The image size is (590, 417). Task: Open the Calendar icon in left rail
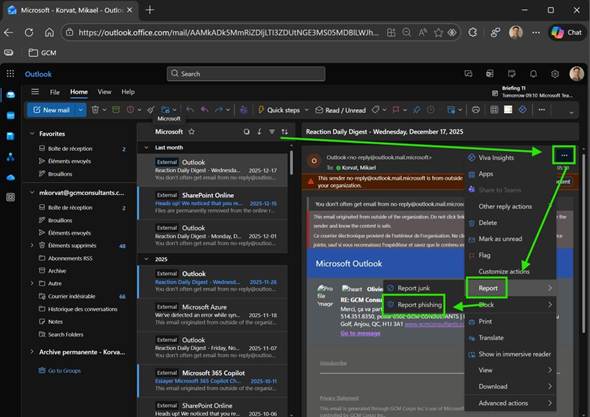[x=11, y=116]
